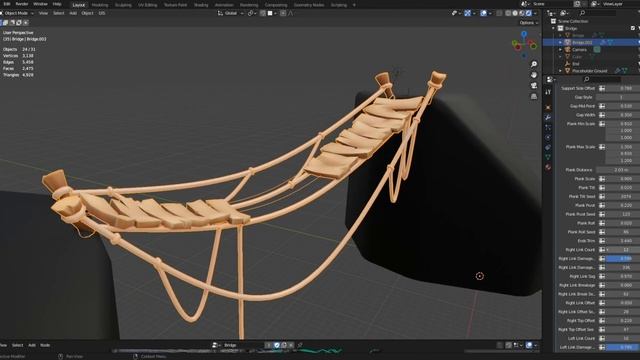The image size is (640, 360).
Task: Open the Window menu
Action: (x=40, y=4)
